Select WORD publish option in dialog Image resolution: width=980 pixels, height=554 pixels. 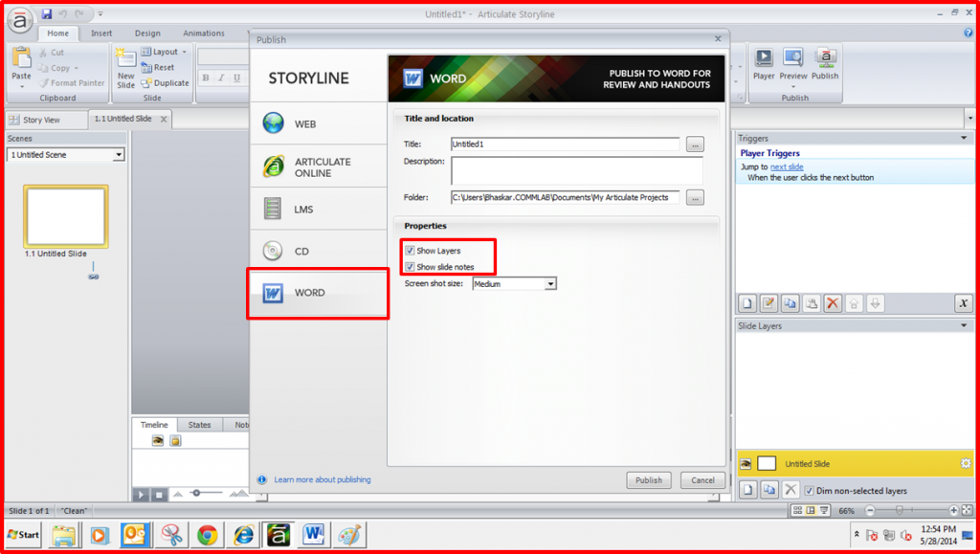pyautogui.click(x=319, y=293)
